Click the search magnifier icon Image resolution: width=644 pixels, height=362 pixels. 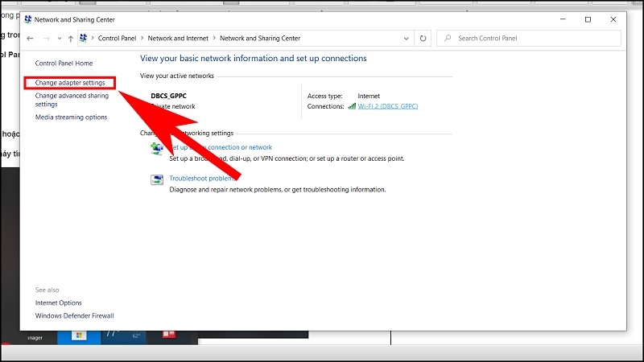448,38
